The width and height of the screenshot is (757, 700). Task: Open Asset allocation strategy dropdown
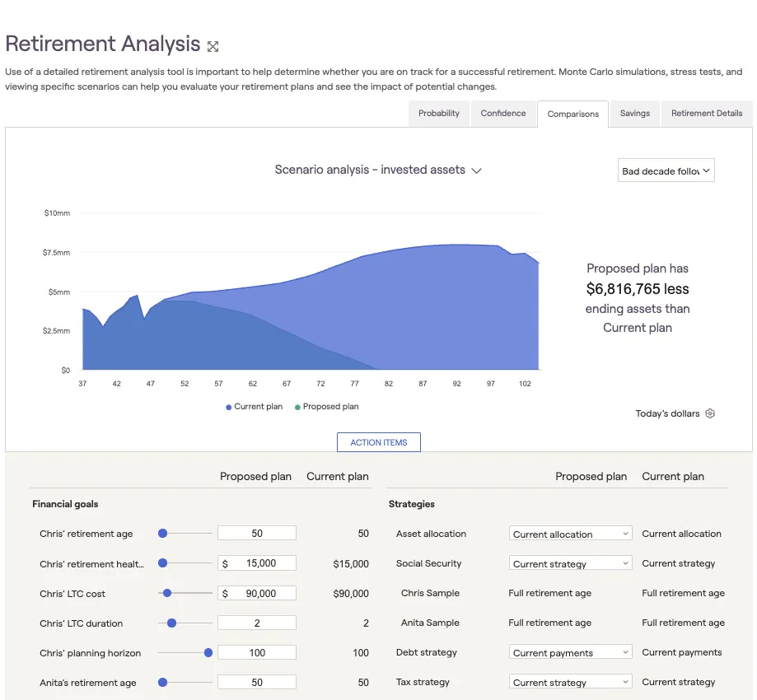pyautogui.click(x=570, y=534)
